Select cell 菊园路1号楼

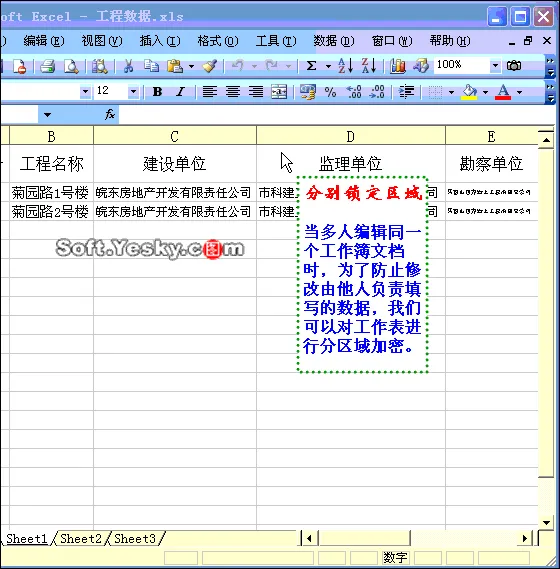pos(51,192)
